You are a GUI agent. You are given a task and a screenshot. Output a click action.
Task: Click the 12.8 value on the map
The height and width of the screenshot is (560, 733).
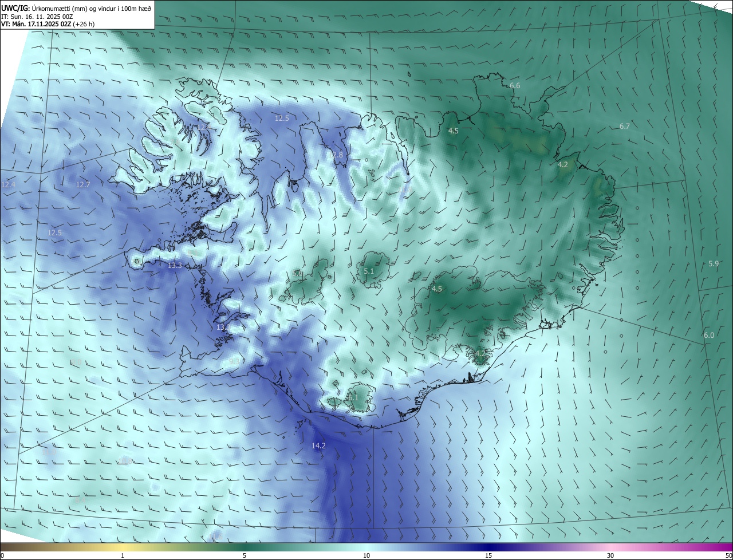click(x=336, y=155)
